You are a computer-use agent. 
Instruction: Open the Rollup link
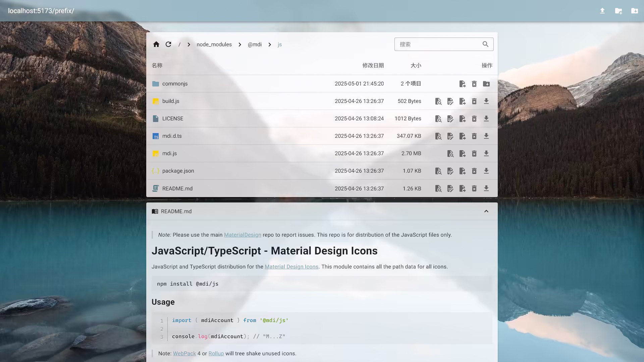tap(216, 354)
